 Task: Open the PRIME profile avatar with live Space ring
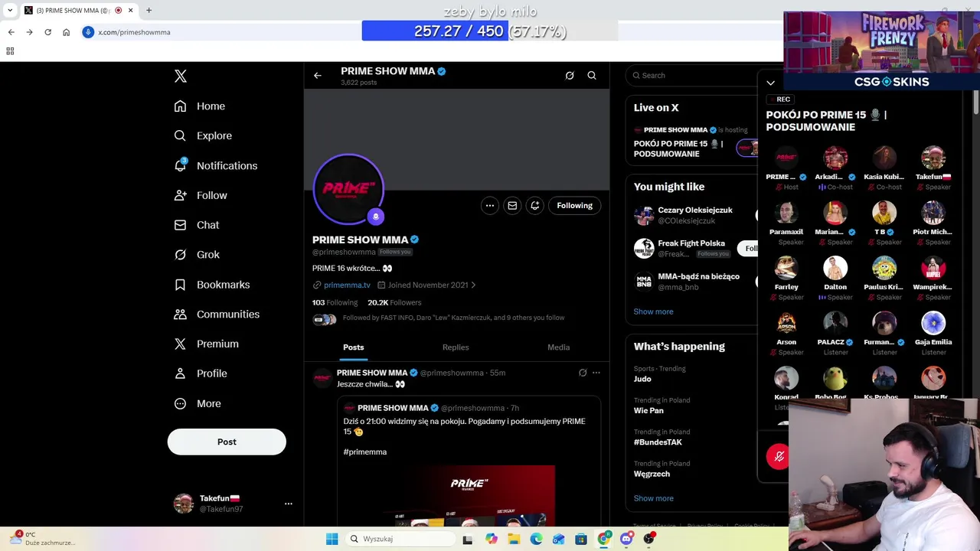tap(348, 189)
